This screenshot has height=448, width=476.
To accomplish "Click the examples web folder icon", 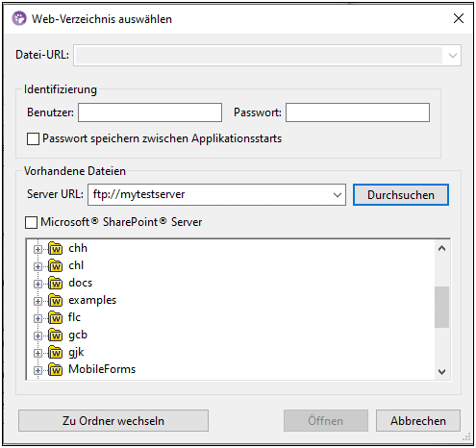I will [55, 300].
